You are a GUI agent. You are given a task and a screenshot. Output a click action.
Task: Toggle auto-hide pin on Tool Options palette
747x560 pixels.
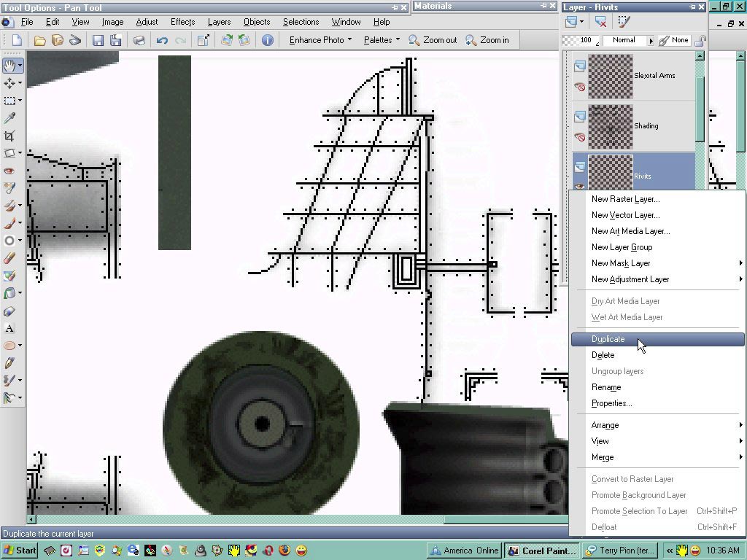pyautogui.click(x=395, y=7)
